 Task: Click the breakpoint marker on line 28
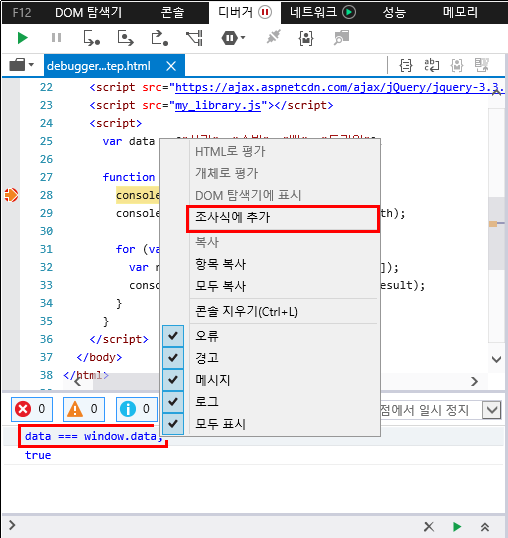[x=11, y=195]
